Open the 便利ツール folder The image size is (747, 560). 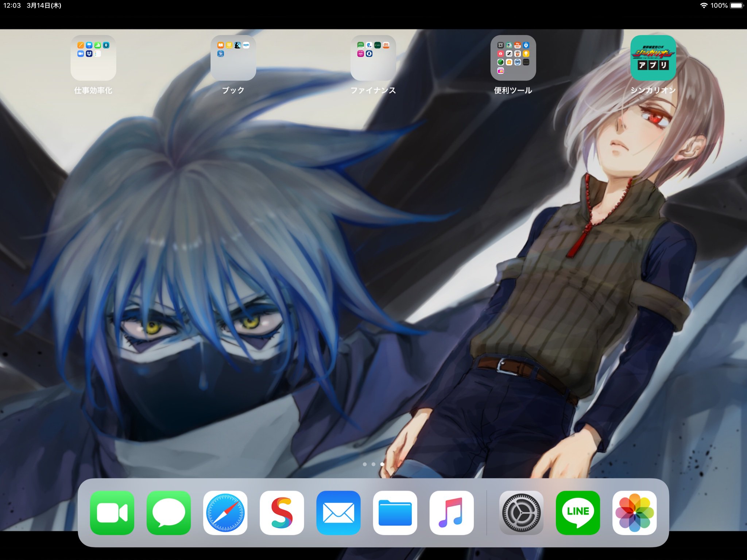click(513, 58)
